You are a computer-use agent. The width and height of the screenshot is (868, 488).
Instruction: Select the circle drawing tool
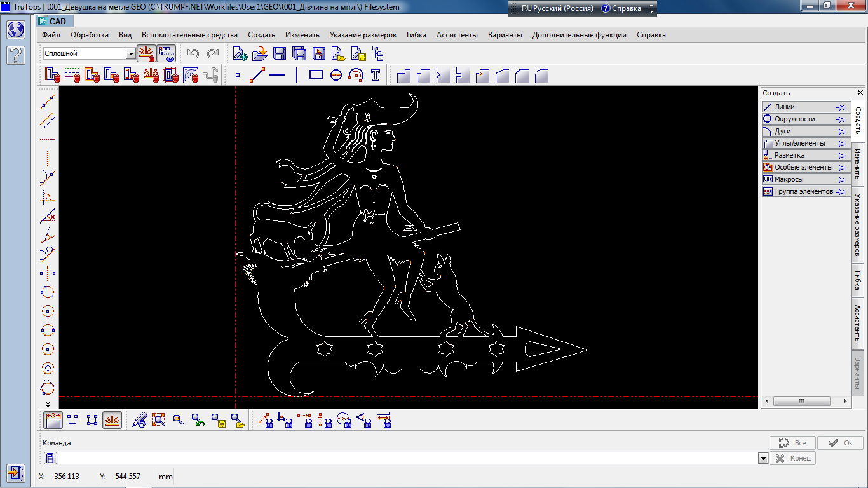tap(336, 75)
